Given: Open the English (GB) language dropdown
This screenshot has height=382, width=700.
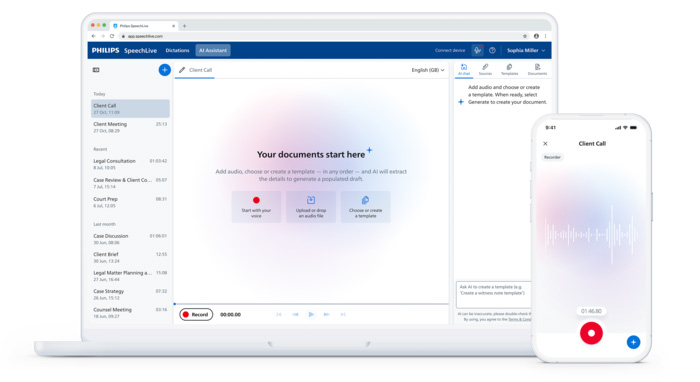Looking at the screenshot, I should [428, 70].
